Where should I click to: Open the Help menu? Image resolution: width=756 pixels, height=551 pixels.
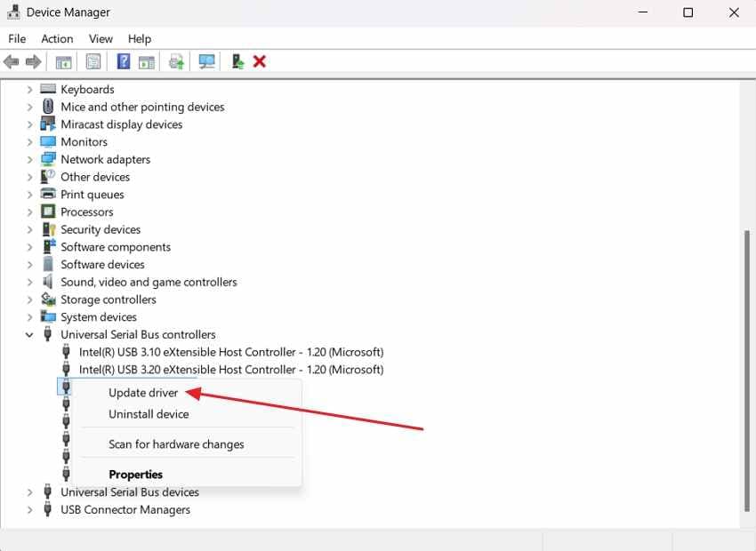pyautogui.click(x=140, y=38)
